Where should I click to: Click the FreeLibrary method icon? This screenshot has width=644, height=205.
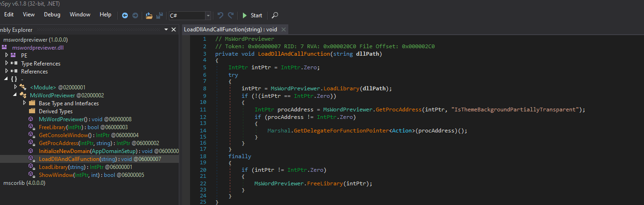(32, 127)
